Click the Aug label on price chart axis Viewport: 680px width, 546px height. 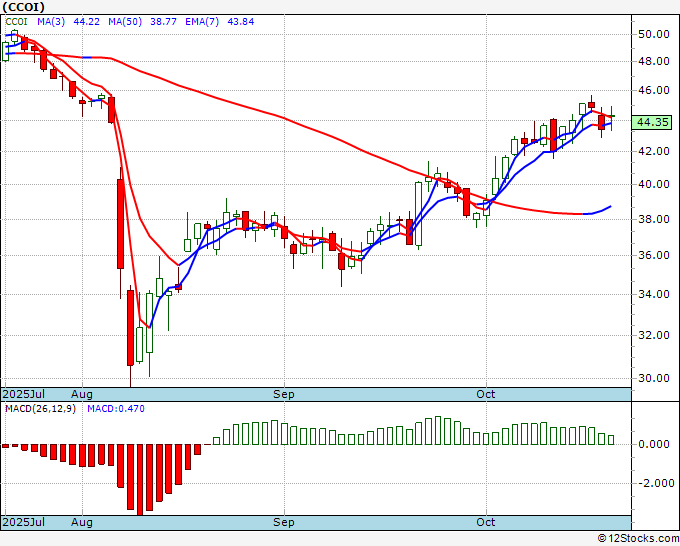pos(82,394)
